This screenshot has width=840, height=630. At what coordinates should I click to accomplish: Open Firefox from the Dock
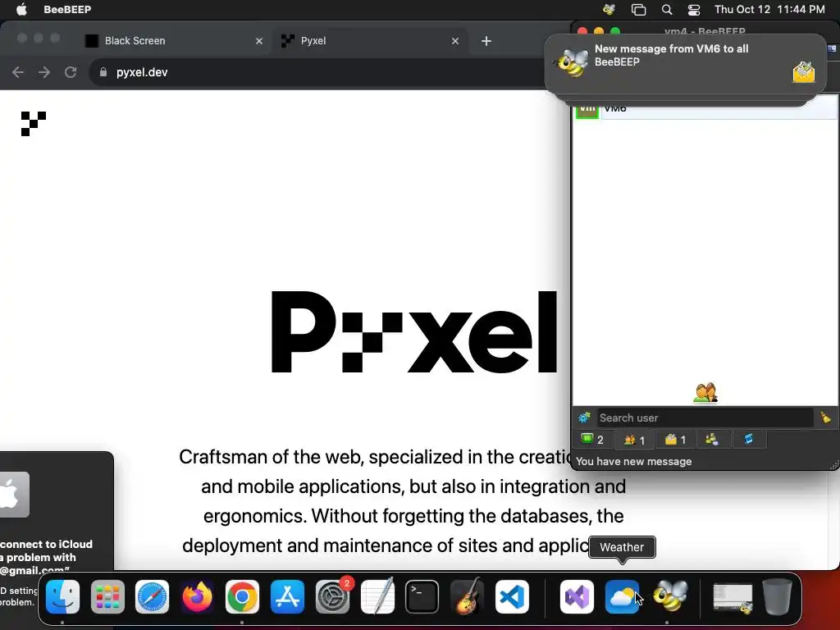[x=197, y=597]
